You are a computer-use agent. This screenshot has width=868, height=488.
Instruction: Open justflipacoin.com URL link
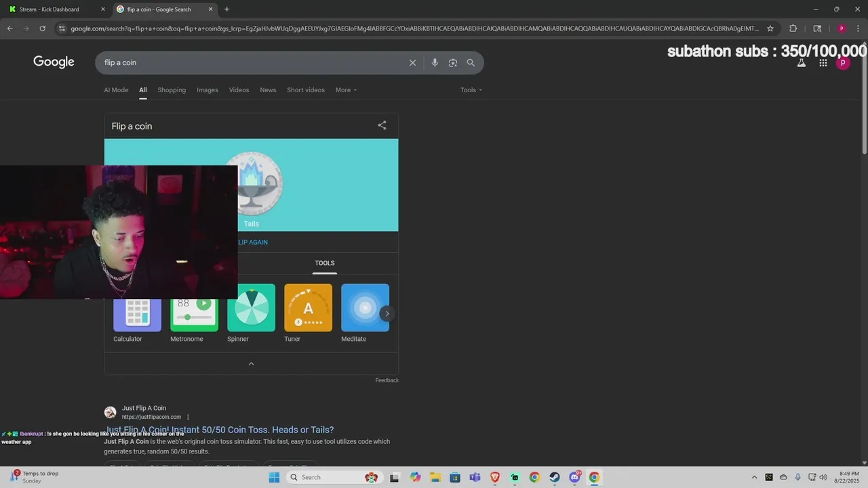pos(151,417)
